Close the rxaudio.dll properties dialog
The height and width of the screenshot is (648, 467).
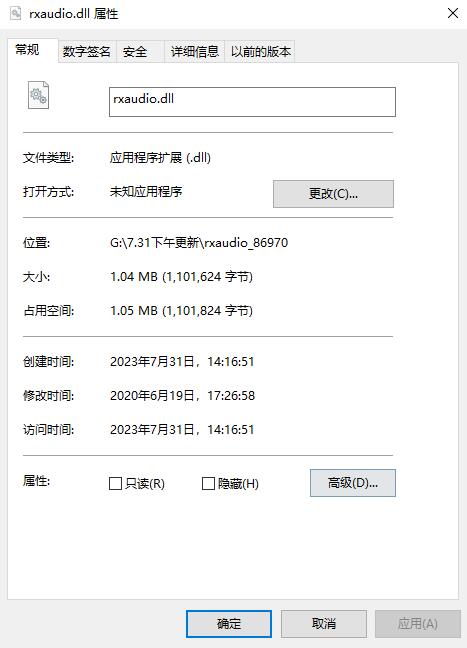point(453,13)
